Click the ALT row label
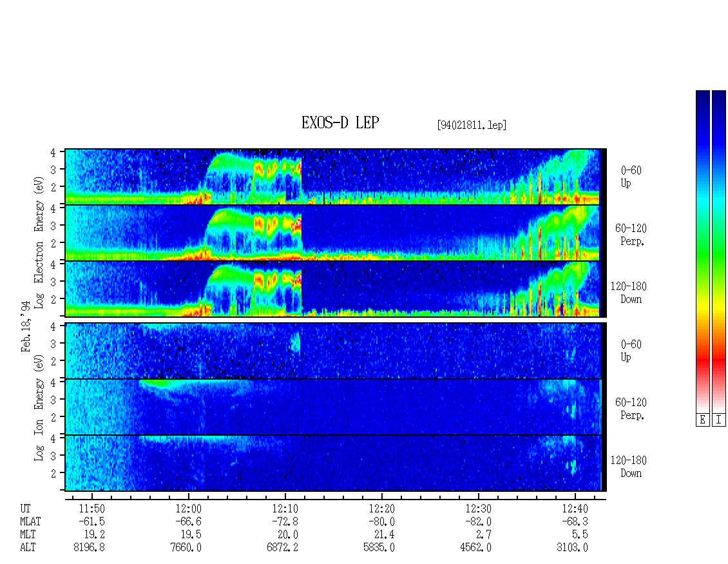Viewport: 728px width, 564px height. (x=28, y=548)
